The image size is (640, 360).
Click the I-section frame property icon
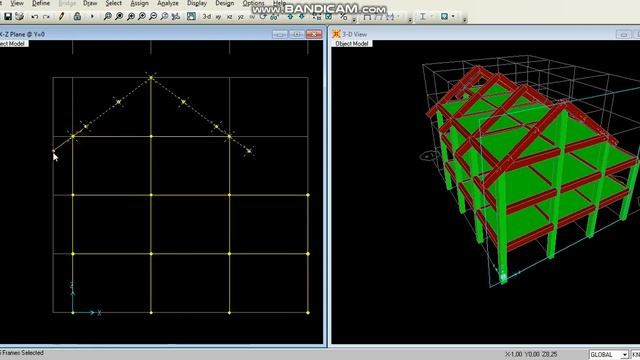[x=423, y=16]
